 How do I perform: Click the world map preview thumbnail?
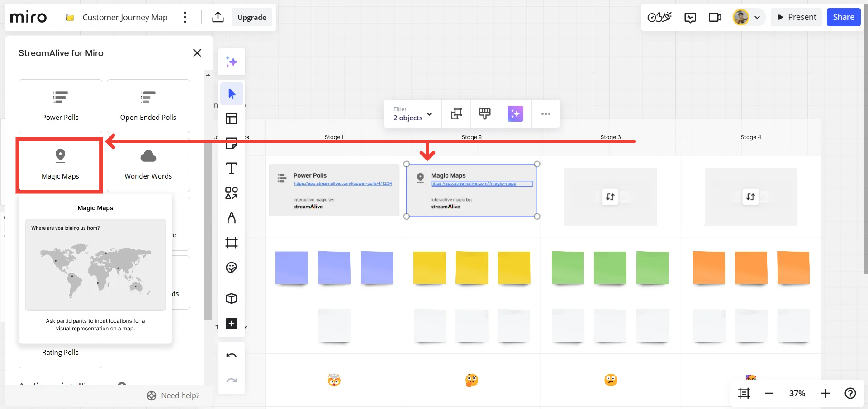point(95,265)
